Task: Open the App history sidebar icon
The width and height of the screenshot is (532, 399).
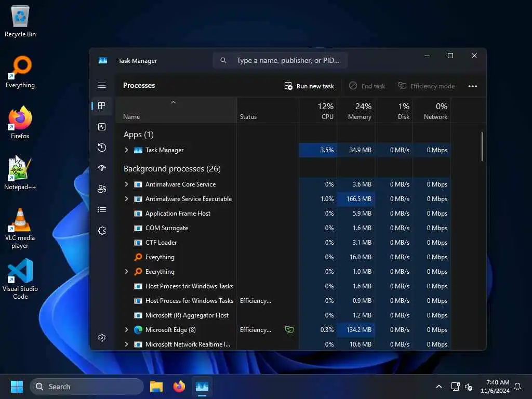Action: [102, 148]
